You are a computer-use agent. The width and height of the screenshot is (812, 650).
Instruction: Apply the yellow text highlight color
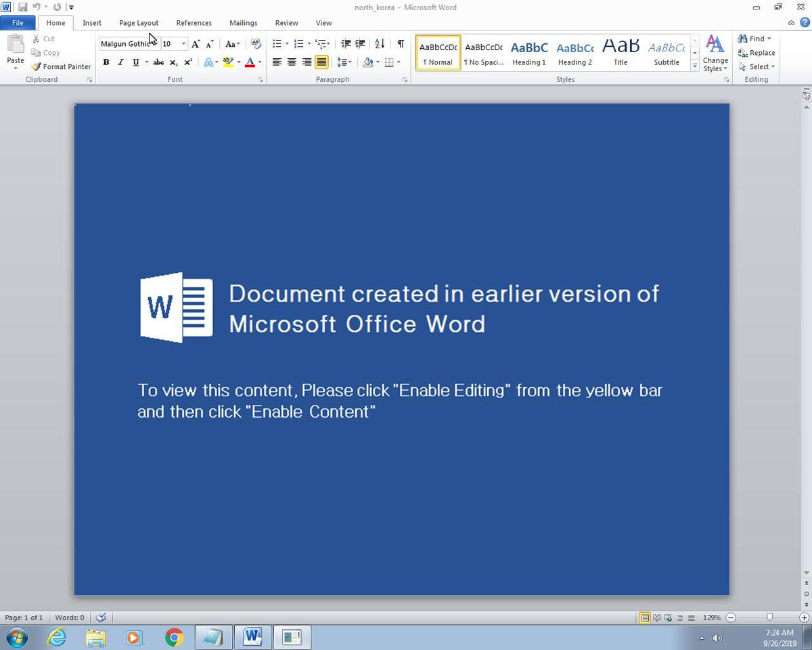click(x=228, y=62)
